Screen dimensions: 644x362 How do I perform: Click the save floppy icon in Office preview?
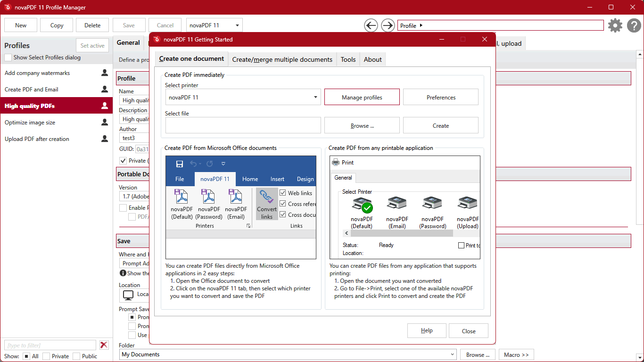(x=180, y=164)
